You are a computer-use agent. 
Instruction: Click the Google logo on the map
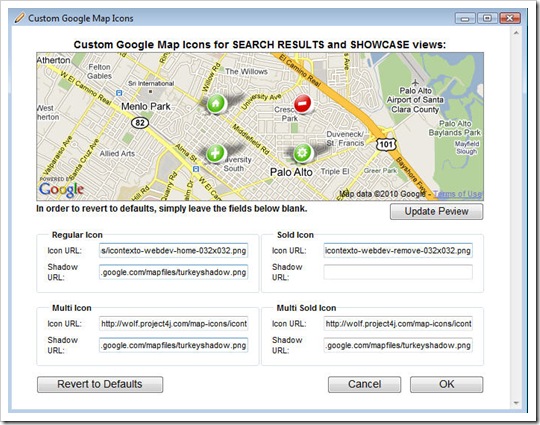61,190
